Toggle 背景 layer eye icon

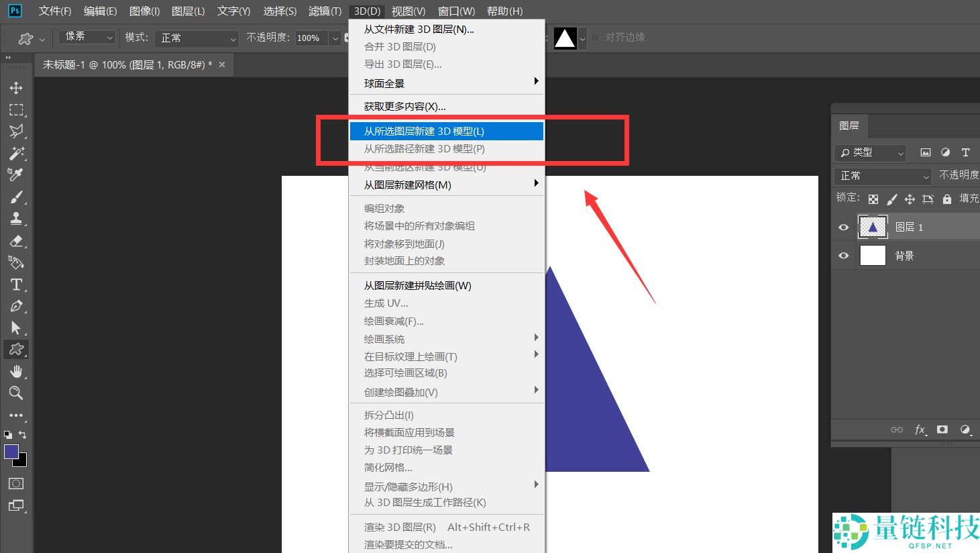click(843, 256)
